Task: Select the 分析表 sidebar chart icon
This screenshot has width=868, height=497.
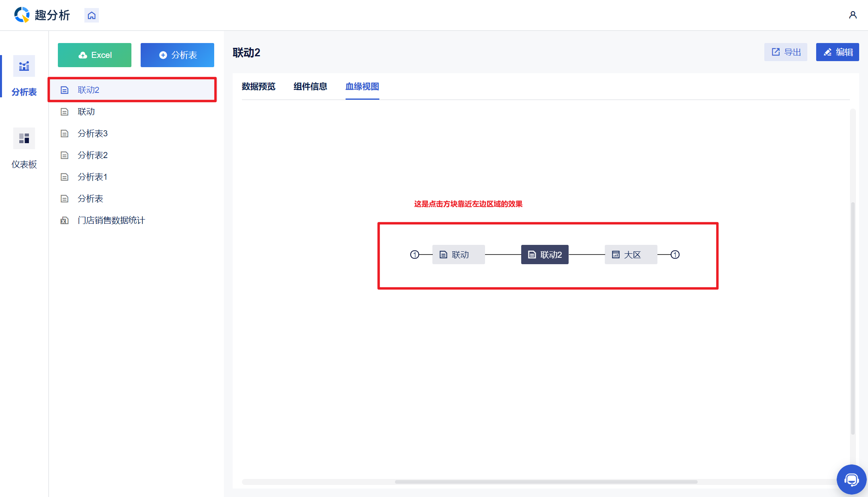Action: pos(24,66)
